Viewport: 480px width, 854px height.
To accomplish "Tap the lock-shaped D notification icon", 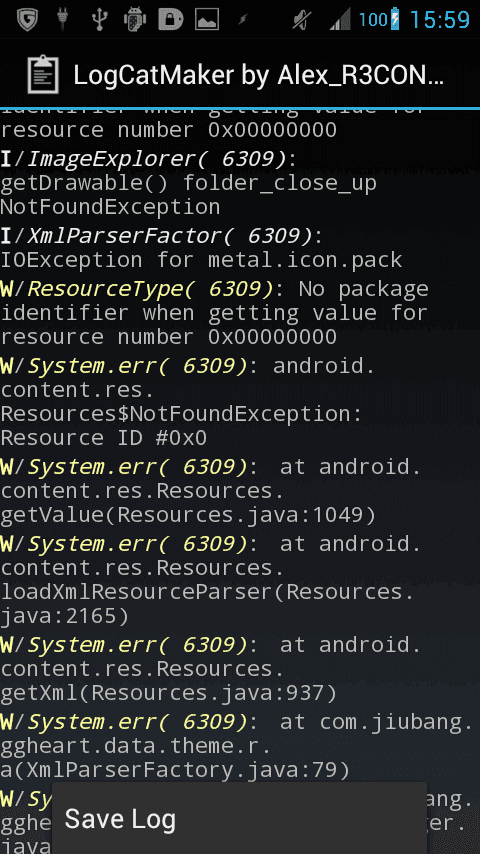I will tap(171, 20).
